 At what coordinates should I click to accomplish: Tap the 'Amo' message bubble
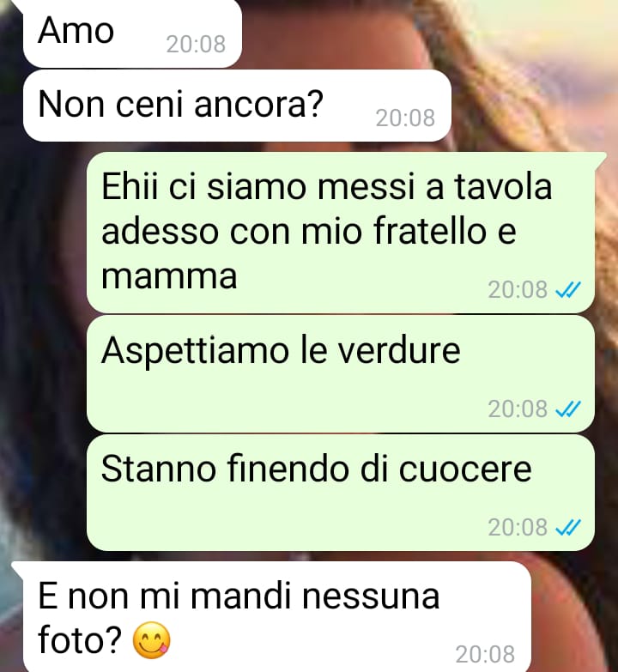pos(132,33)
